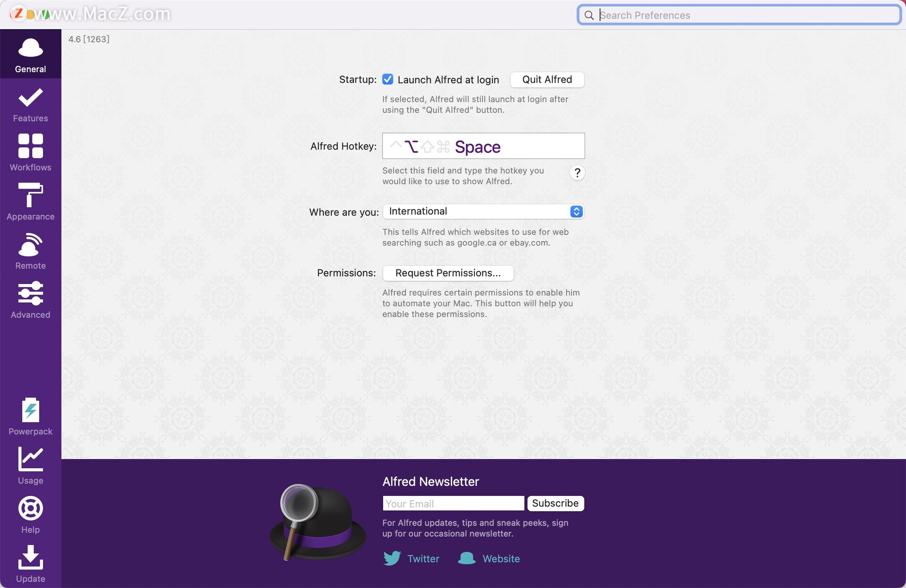
Task: Open Help section
Action: pos(30,515)
